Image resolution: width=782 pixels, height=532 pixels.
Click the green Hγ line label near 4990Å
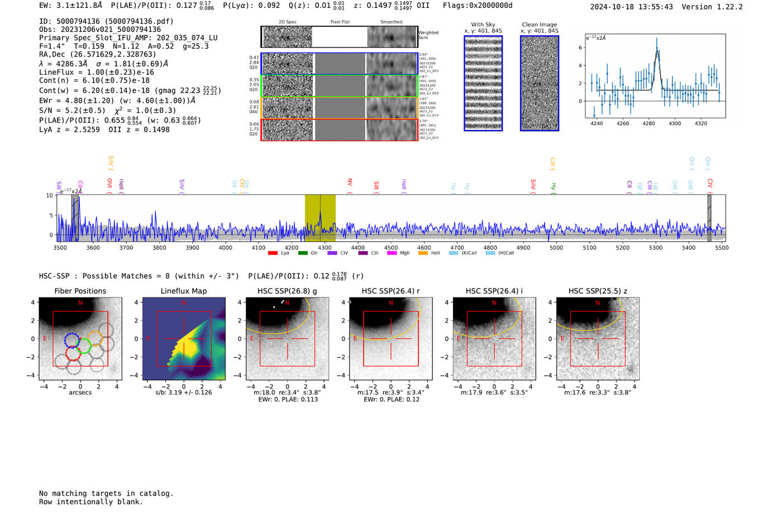tap(553, 188)
